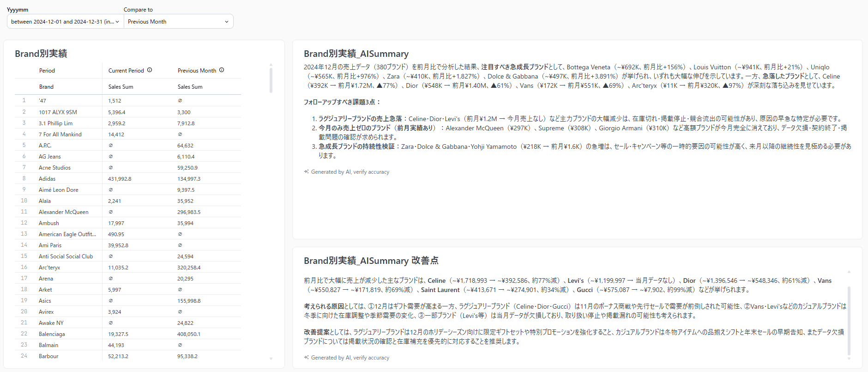The height and width of the screenshot is (372, 868).
Task: Select the Arc'teryx brand cell
Action: click(x=49, y=268)
